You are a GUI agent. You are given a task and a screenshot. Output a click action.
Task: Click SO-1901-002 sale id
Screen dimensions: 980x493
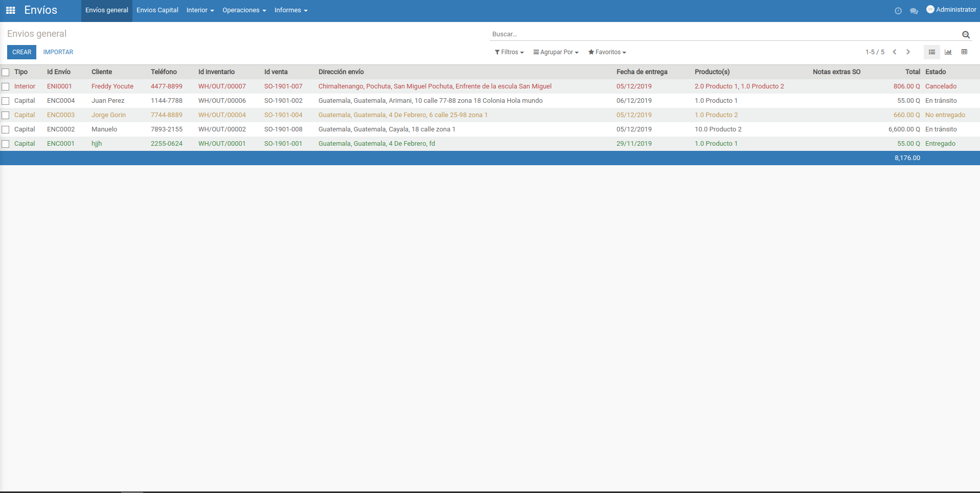pyautogui.click(x=283, y=101)
